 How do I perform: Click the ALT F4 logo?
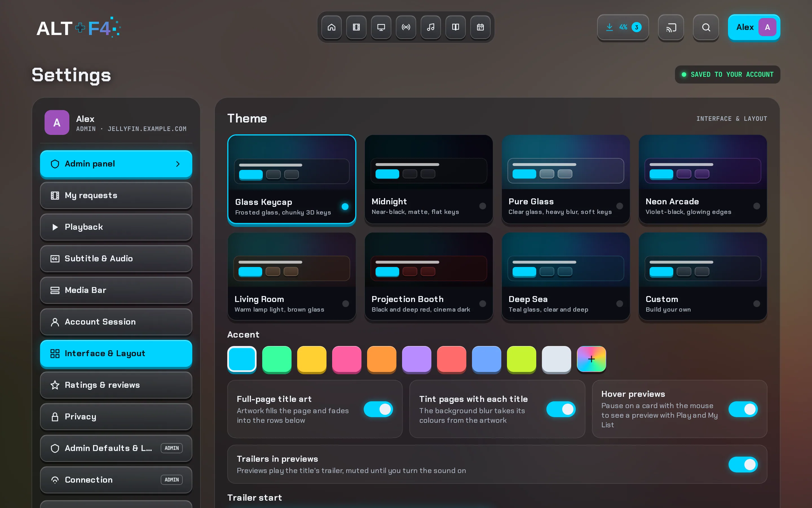[78, 28]
